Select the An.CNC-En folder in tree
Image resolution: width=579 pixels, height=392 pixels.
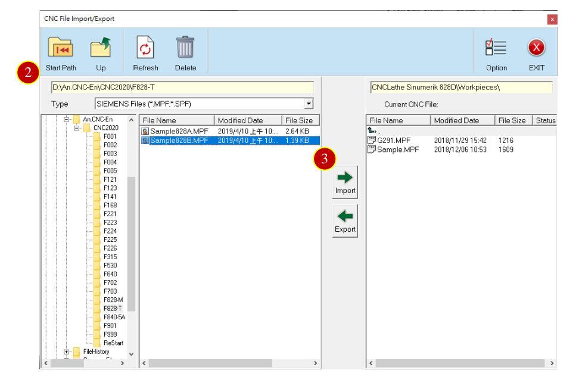pyautogui.click(x=98, y=119)
